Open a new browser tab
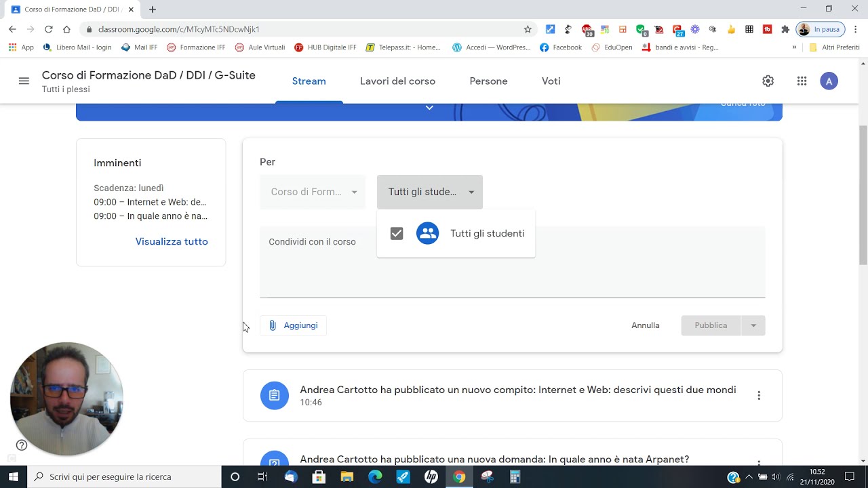The image size is (868, 488). 153,9
